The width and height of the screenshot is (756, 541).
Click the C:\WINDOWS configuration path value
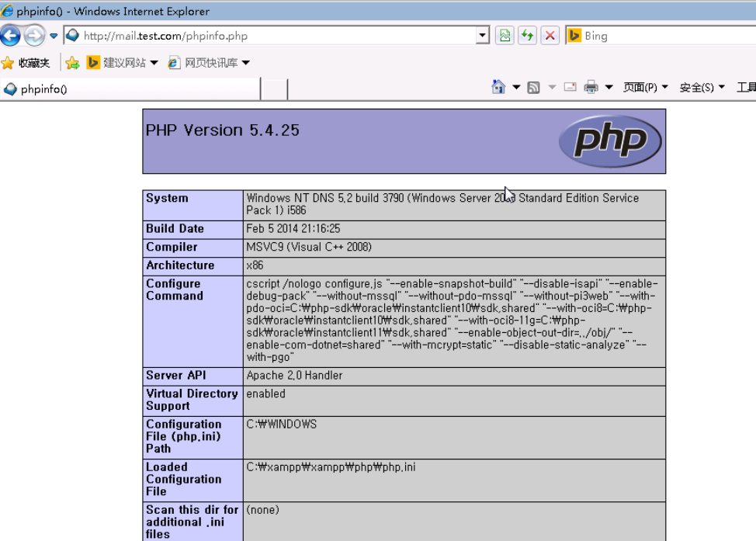pyautogui.click(x=282, y=425)
